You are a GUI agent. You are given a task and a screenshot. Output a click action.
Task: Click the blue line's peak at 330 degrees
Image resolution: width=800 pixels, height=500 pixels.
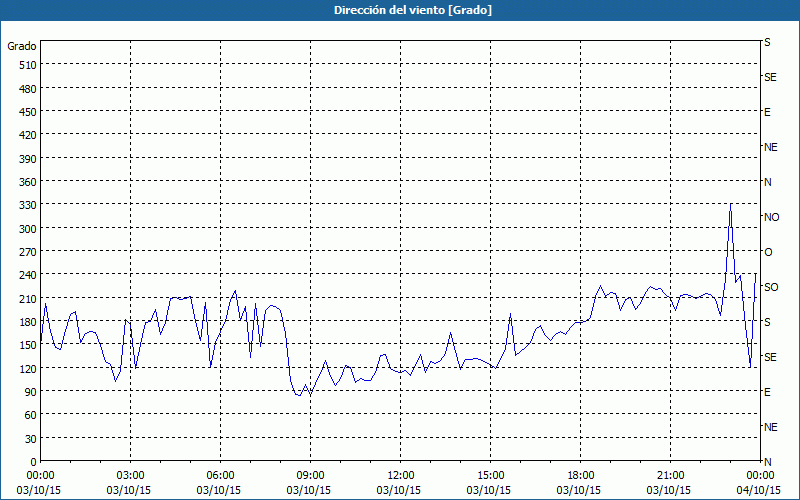coord(731,204)
